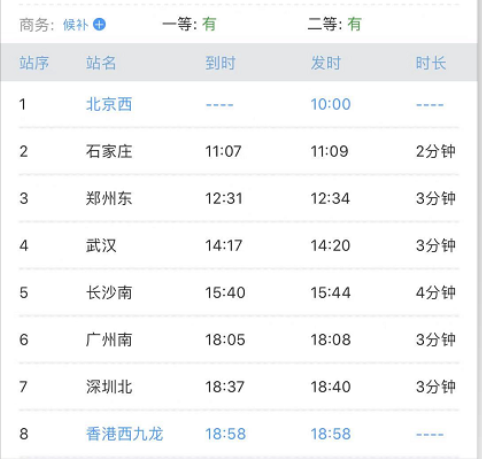Select the 长沙南 station name

pyautogui.click(x=109, y=293)
